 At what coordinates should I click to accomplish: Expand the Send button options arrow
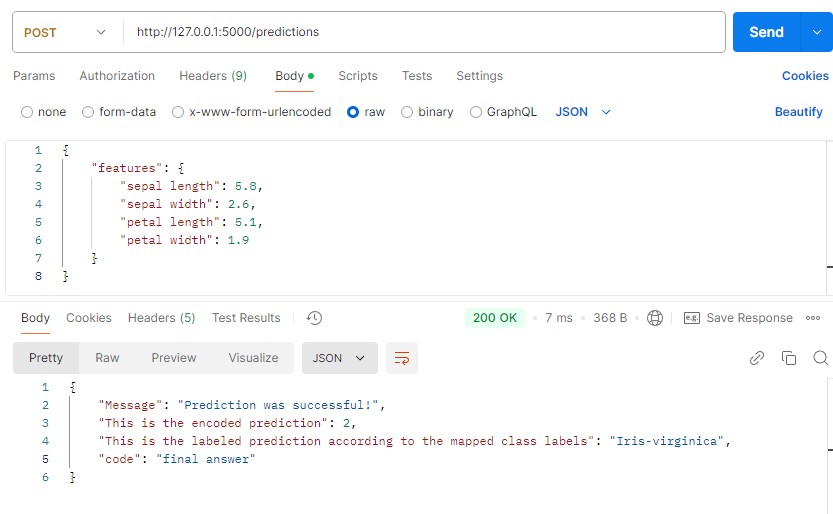click(x=817, y=32)
